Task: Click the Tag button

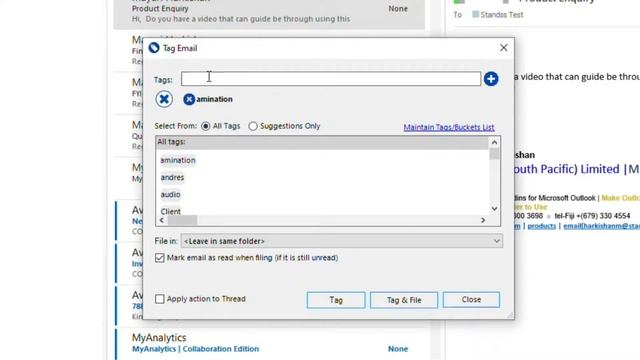Action: click(336, 300)
